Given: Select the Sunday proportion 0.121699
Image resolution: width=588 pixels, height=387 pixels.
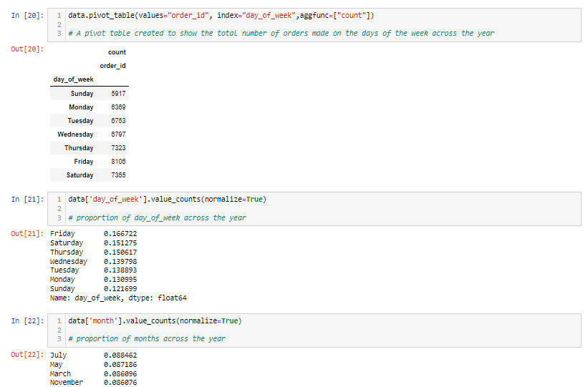Looking at the screenshot, I should click(120, 289).
